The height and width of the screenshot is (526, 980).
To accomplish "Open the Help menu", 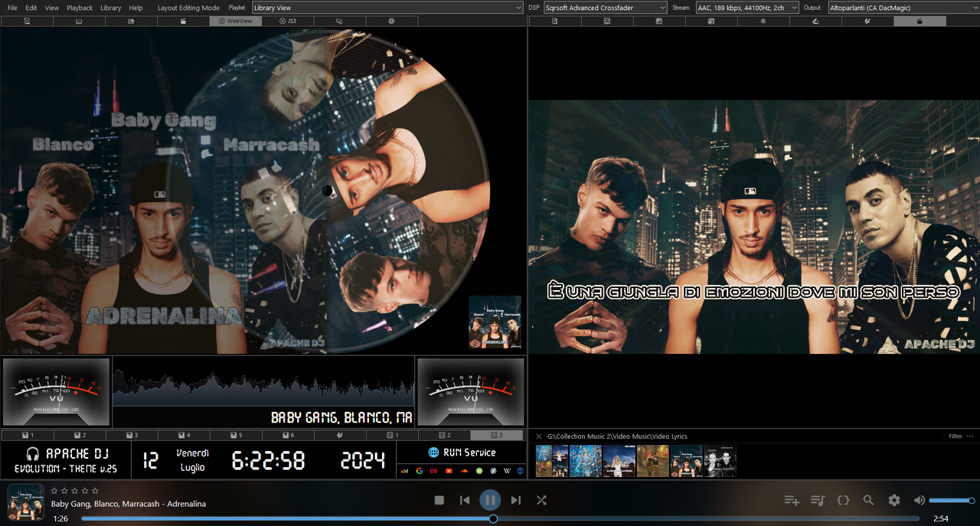I will point(136,8).
